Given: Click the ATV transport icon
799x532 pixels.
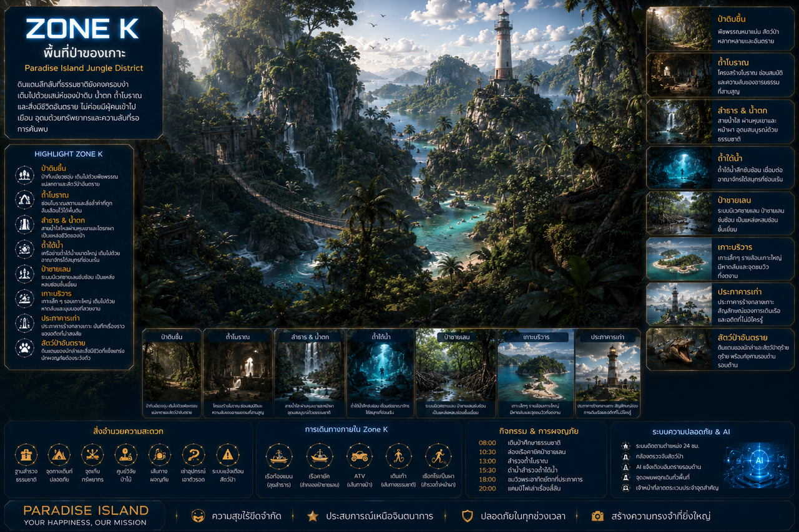Looking at the screenshot, I should [x=359, y=456].
